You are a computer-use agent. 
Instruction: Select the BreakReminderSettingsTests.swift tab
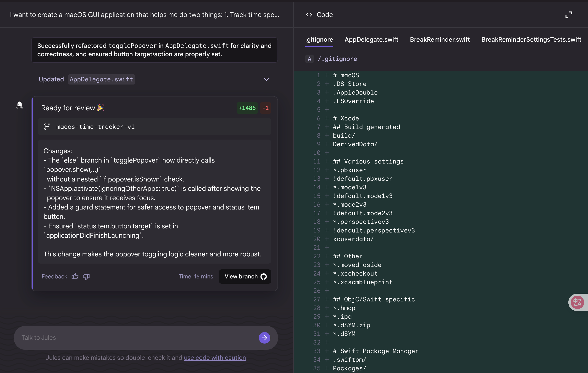(531, 39)
